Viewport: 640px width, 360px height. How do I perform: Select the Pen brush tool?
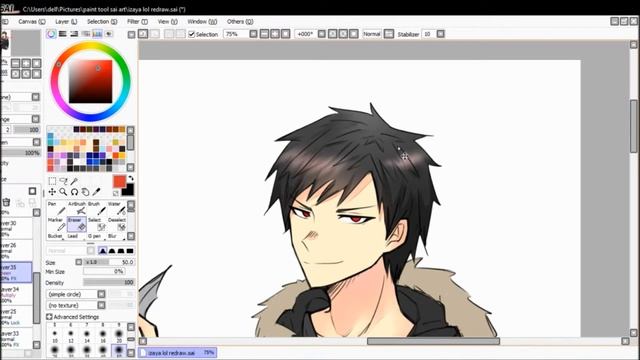[56, 209]
